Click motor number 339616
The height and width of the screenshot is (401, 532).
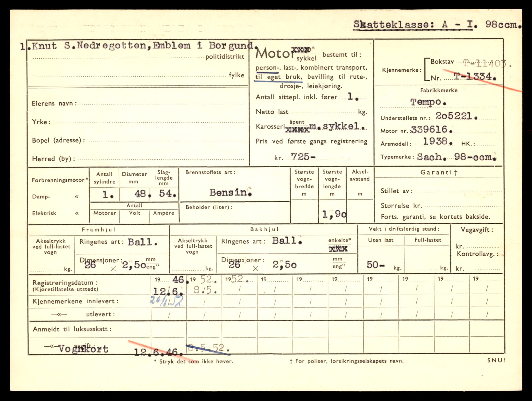[x=432, y=129]
